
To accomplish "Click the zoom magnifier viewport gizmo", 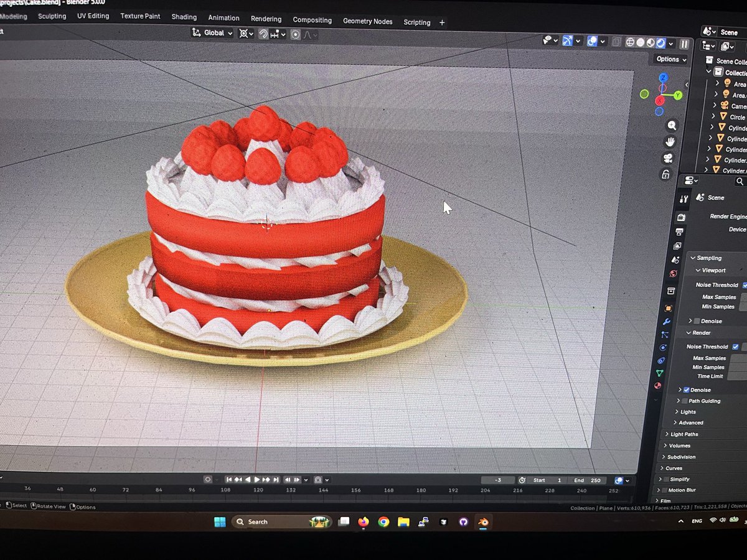I will coord(672,126).
